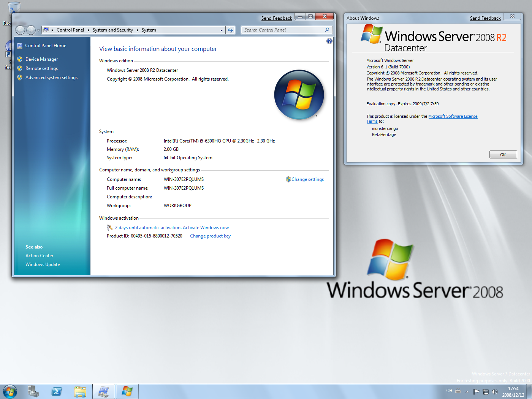
Task: Click OK in About Windows dialog
Action: [x=503, y=155]
